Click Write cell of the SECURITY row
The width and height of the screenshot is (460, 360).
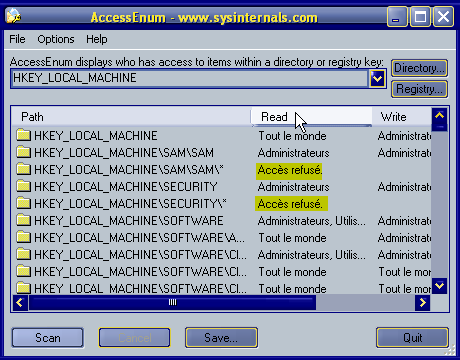click(x=404, y=187)
